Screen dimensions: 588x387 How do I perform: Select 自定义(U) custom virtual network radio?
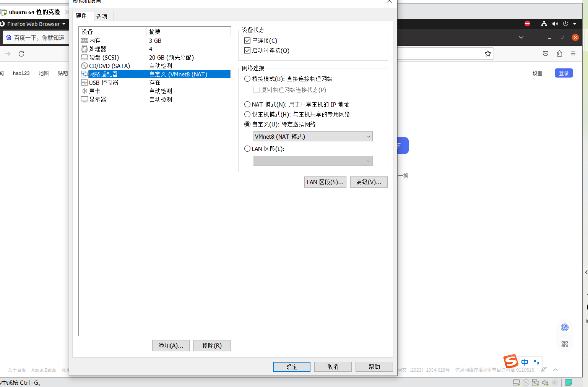[247, 124]
